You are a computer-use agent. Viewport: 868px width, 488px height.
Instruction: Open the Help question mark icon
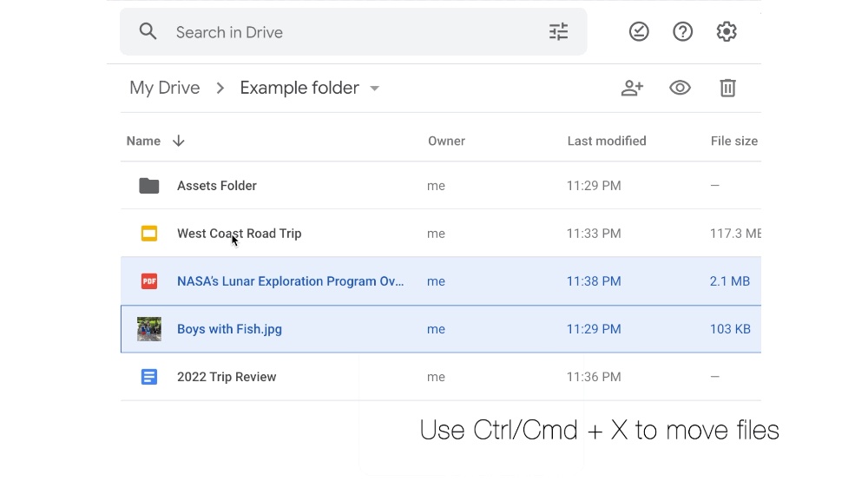[683, 32]
